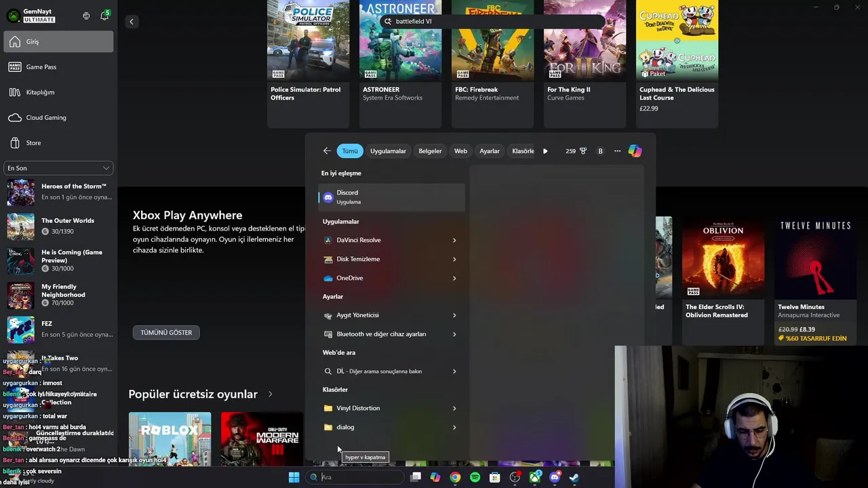Open Store in the Xbox sidebar
868x488 pixels.
(58, 143)
